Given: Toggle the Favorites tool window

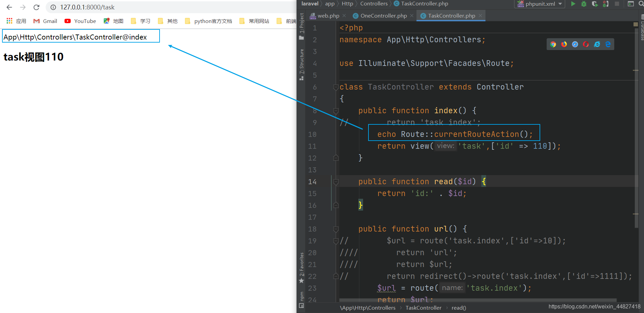Looking at the screenshot, I should click(302, 268).
